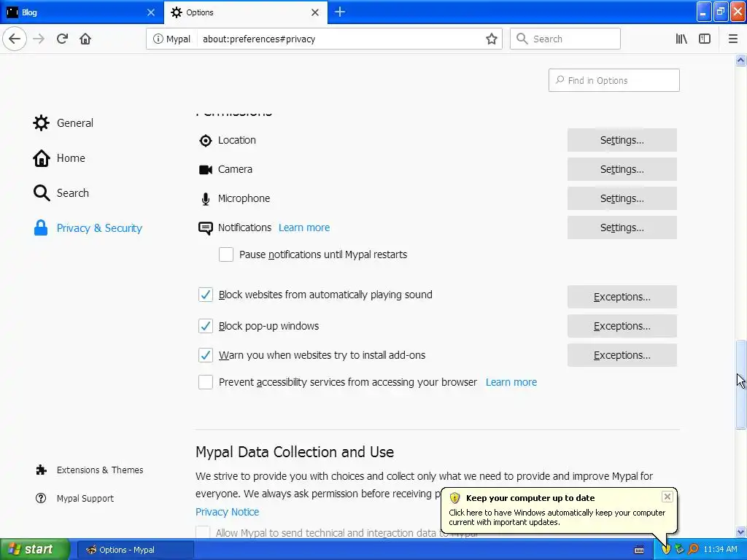The image size is (747, 560).
Task: Click the 11:34 AM taskbar clock
Action: coord(720,550)
